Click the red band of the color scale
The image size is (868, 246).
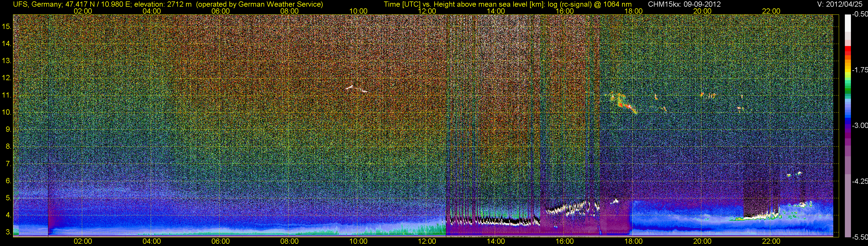[x=848, y=51]
